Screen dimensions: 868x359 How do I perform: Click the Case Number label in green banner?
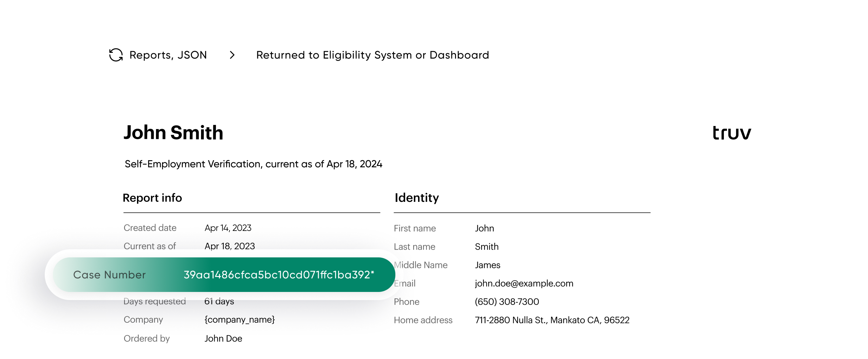click(110, 275)
